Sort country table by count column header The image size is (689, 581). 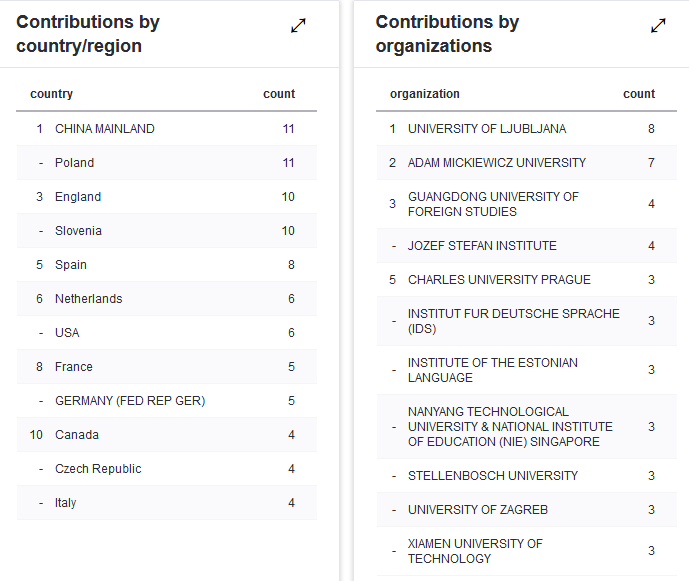coord(279,94)
